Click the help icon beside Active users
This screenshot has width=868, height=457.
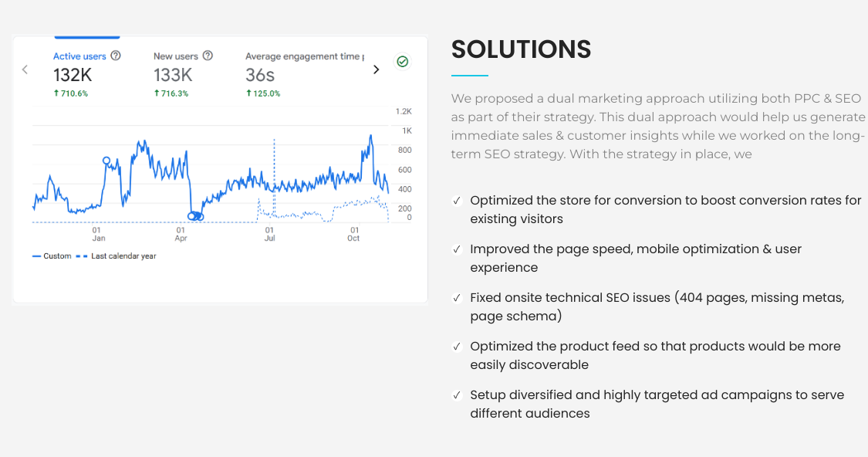(116, 56)
